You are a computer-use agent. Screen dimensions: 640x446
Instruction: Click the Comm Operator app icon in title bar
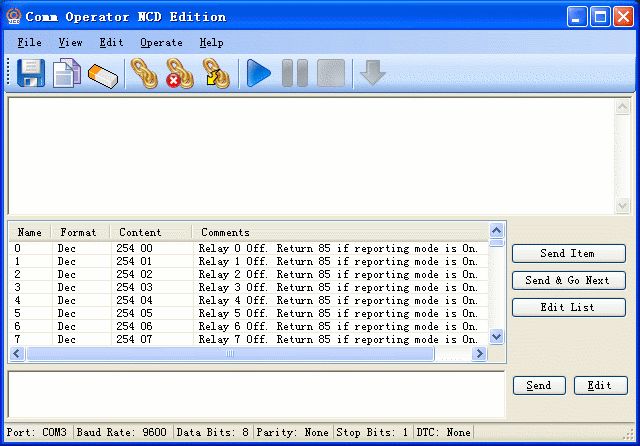pyautogui.click(x=14, y=16)
